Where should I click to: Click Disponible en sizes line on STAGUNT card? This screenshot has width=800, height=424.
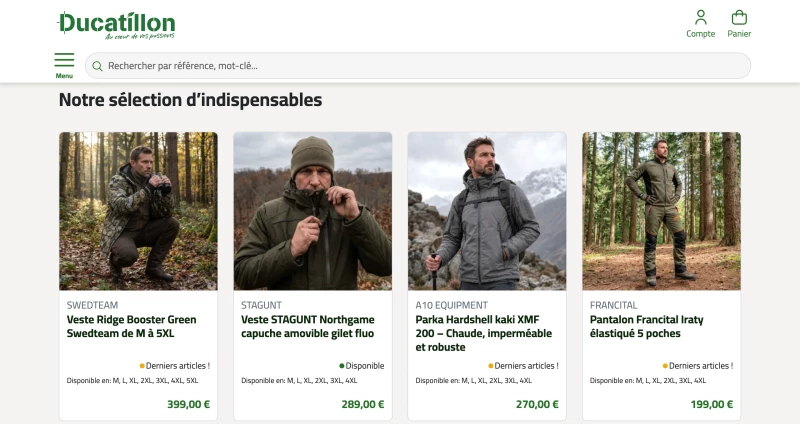[x=299, y=381]
